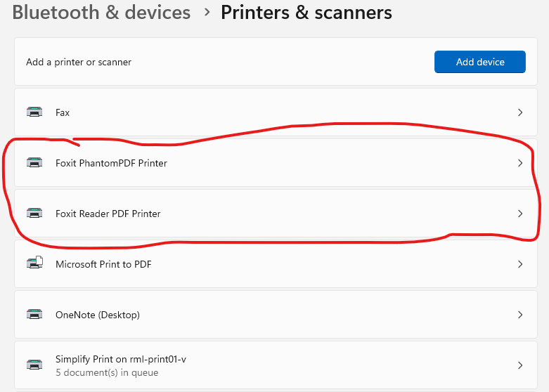Expand the Foxit Reader PDF Printer chevron
The height and width of the screenshot is (392, 549).
(520, 214)
